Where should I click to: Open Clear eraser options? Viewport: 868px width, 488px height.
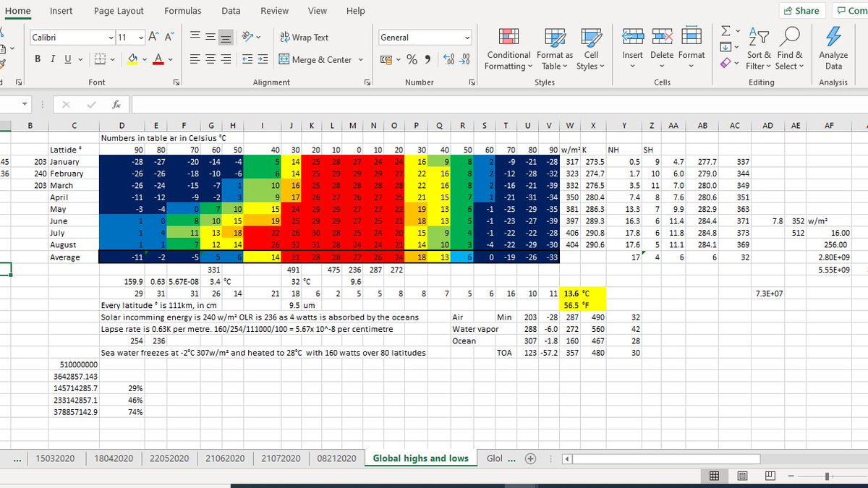(x=728, y=63)
